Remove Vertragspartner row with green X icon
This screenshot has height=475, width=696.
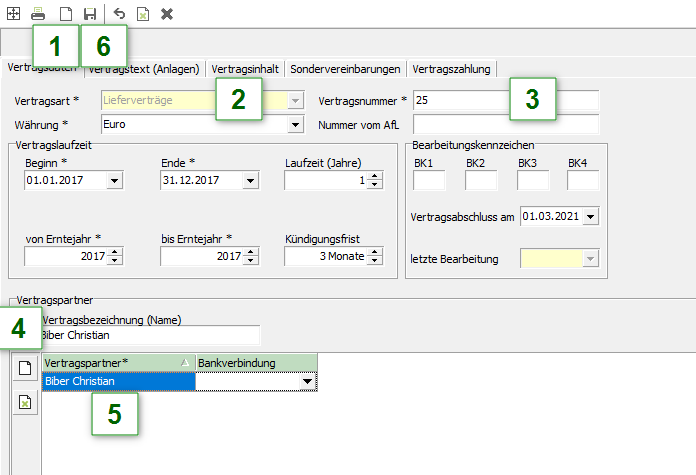pyautogui.click(x=24, y=402)
